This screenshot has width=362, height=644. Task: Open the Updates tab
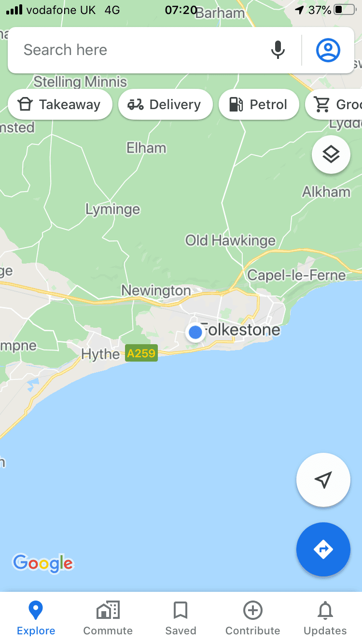[x=325, y=618]
